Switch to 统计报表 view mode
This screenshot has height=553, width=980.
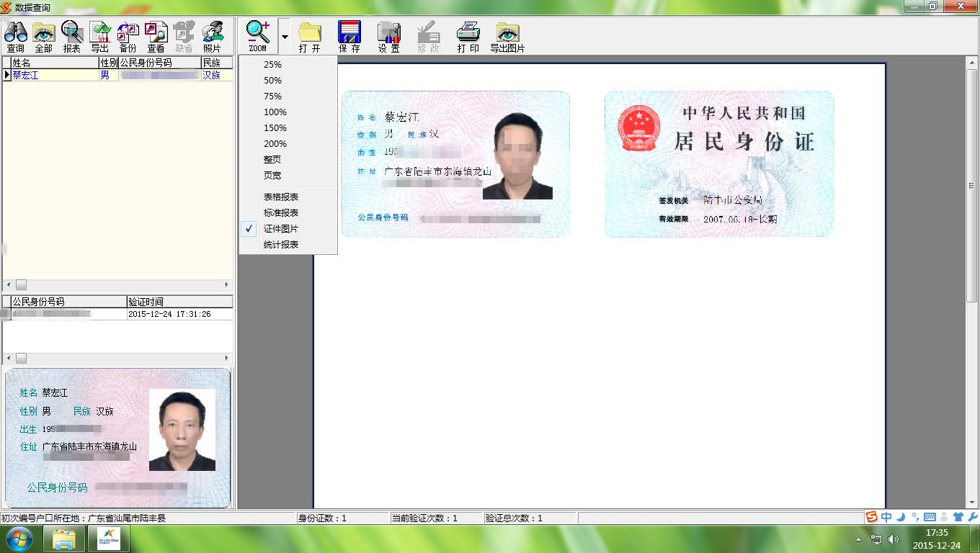point(281,245)
